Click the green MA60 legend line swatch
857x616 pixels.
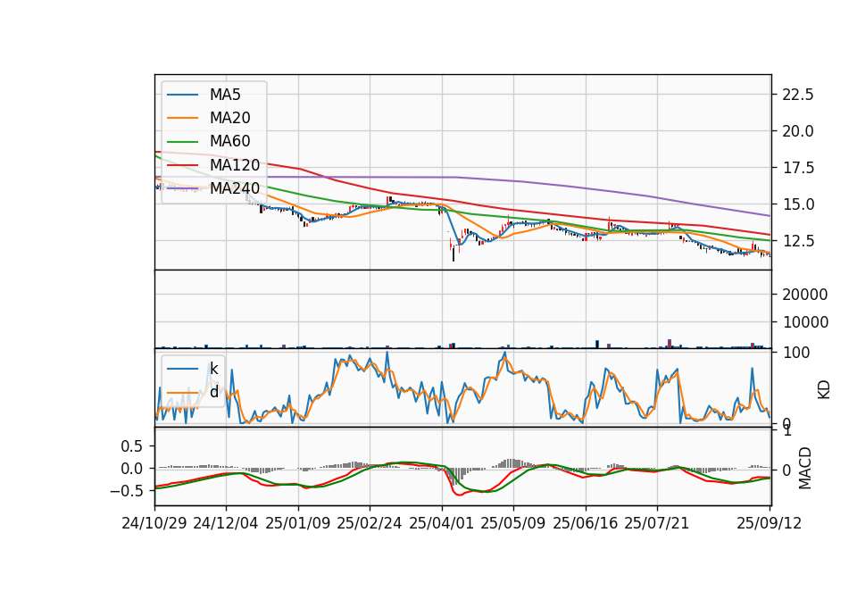pyautogui.click(x=182, y=142)
